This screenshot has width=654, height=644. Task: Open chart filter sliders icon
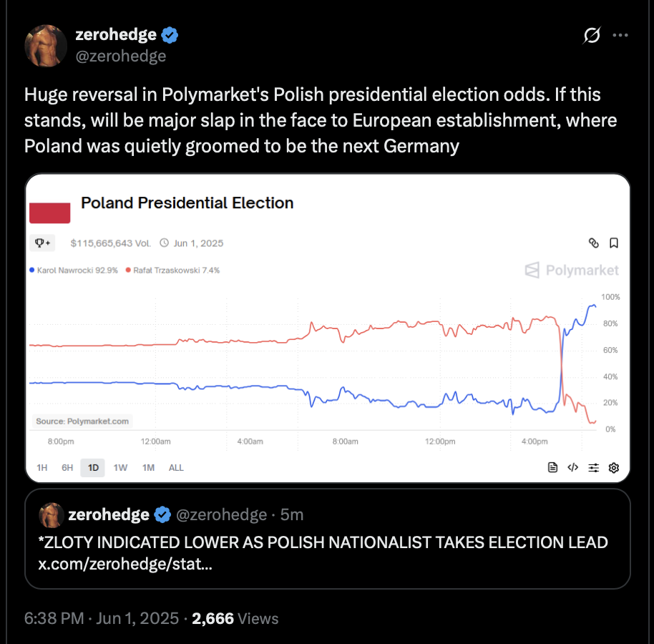tap(593, 467)
